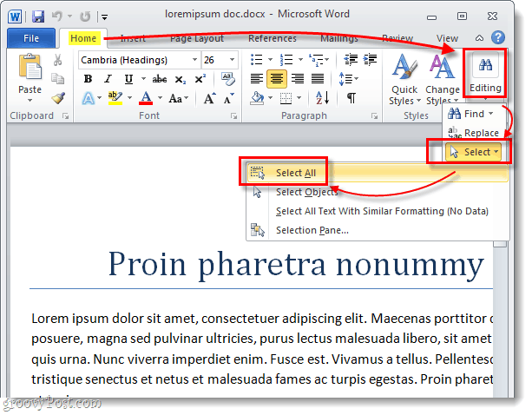
Task: Click the Select dropdown button
Action: [473, 152]
